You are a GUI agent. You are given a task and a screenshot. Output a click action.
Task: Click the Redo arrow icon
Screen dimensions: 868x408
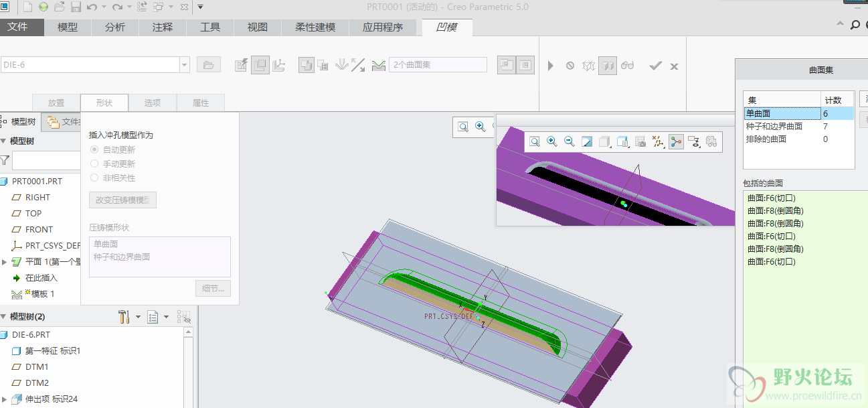[117, 7]
